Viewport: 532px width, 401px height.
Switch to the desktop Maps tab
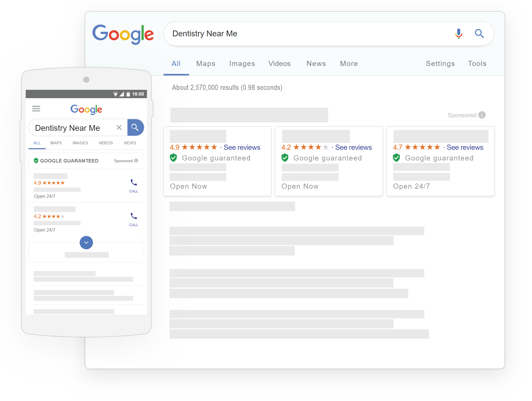pos(206,64)
